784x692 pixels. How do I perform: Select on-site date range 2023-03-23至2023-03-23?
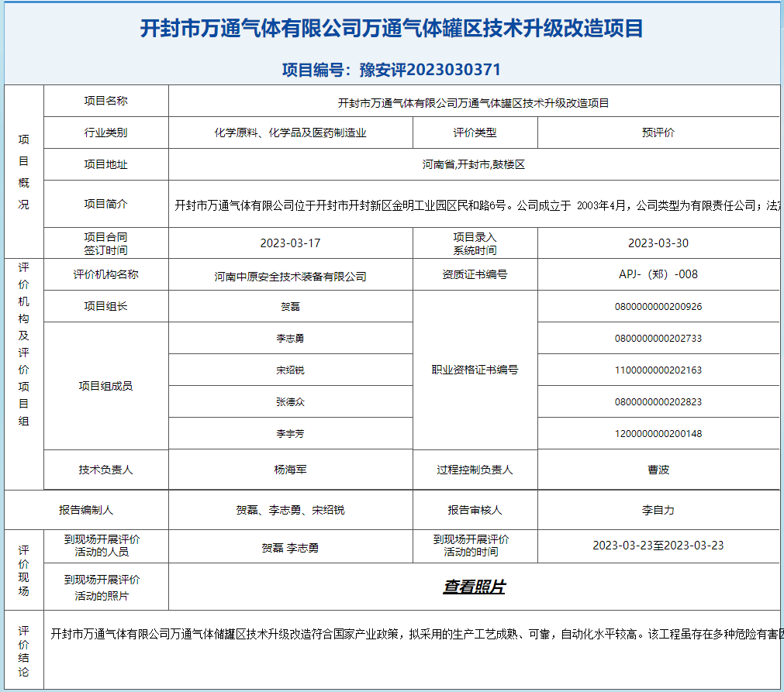(658, 546)
